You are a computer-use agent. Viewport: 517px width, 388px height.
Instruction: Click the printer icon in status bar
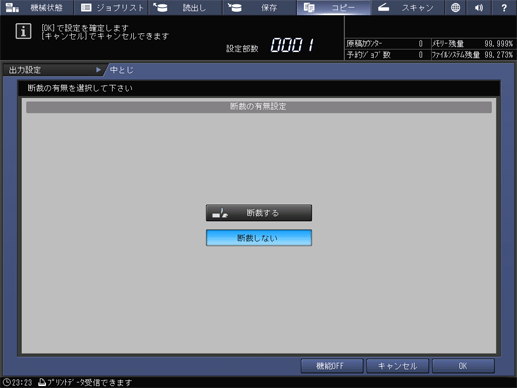[42, 382]
